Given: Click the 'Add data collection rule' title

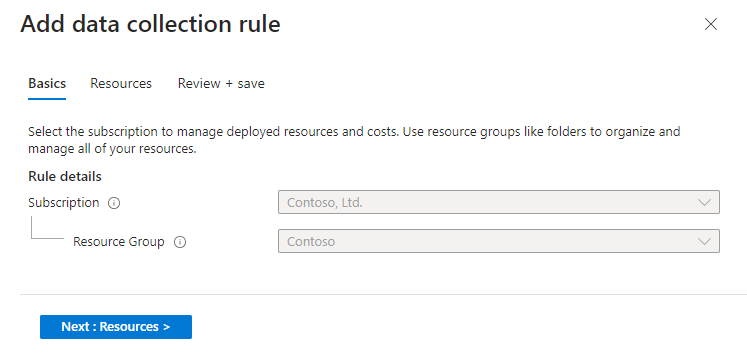Looking at the screenshot, I should 150,24.
